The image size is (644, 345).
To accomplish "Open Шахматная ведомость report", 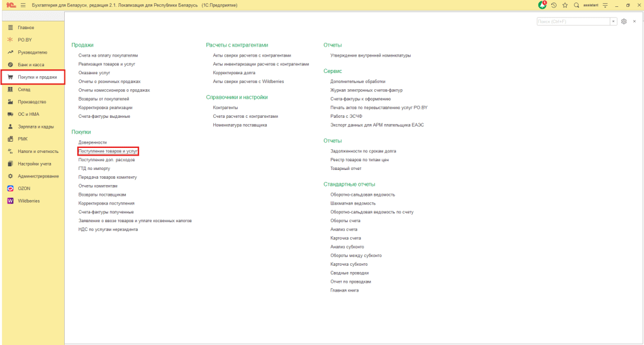I will [x=353, y=203].
